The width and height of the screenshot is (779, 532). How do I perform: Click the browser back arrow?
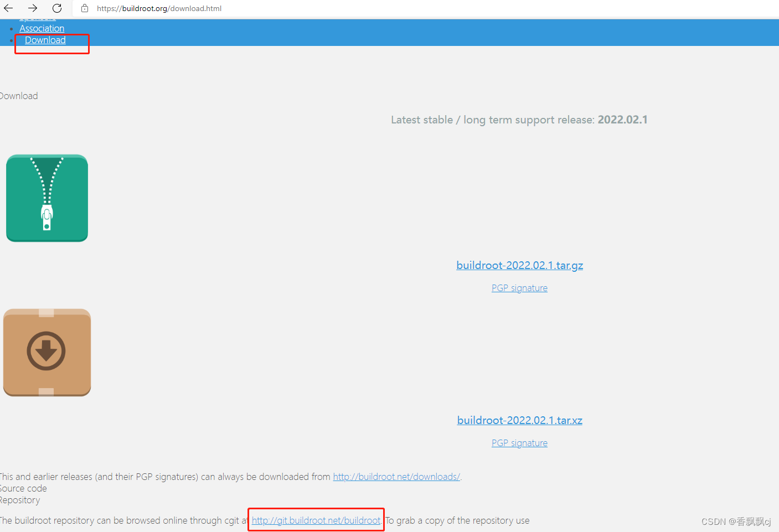8,8
